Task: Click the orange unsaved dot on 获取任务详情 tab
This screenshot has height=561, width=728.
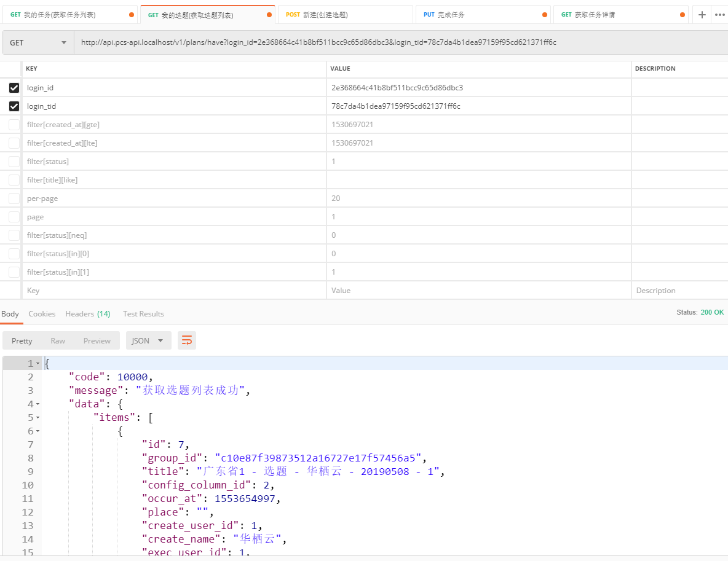Action: (682, 15)
